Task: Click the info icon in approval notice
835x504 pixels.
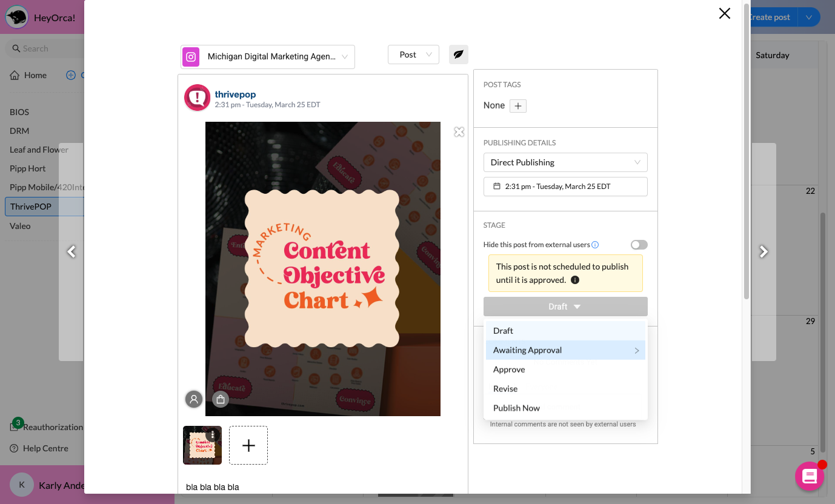Action: pos(575,280)
